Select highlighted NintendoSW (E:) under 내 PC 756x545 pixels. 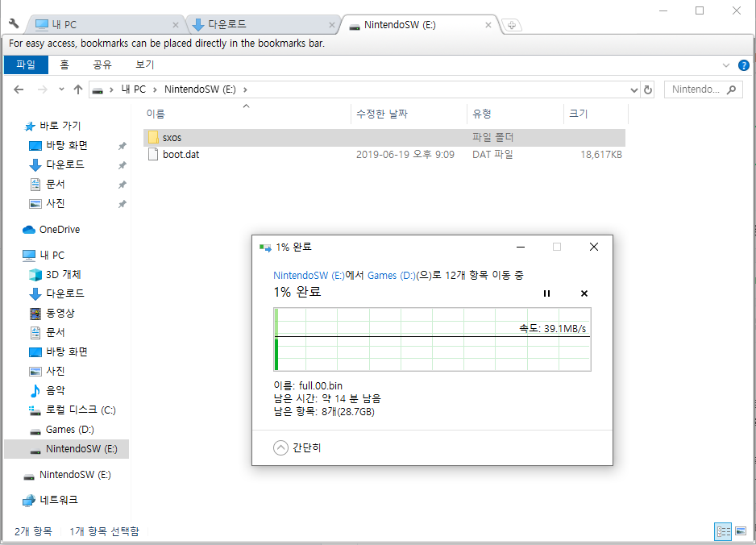[67, 449]
